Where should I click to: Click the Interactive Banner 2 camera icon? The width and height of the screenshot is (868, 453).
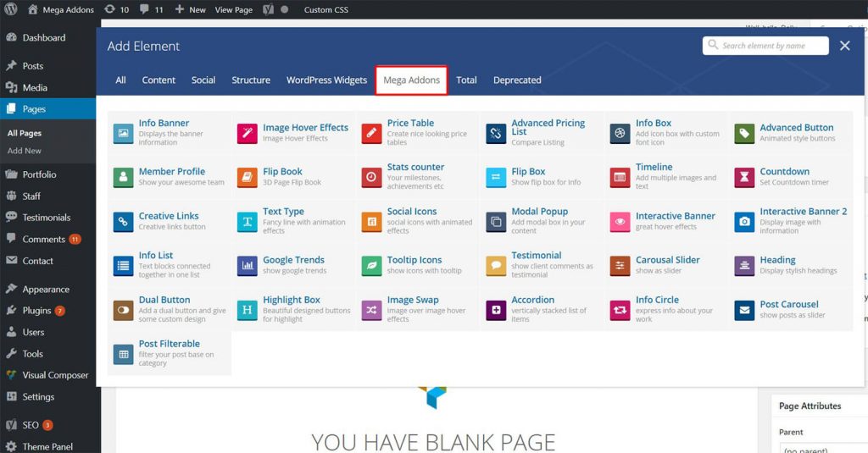tap(744, 222)
